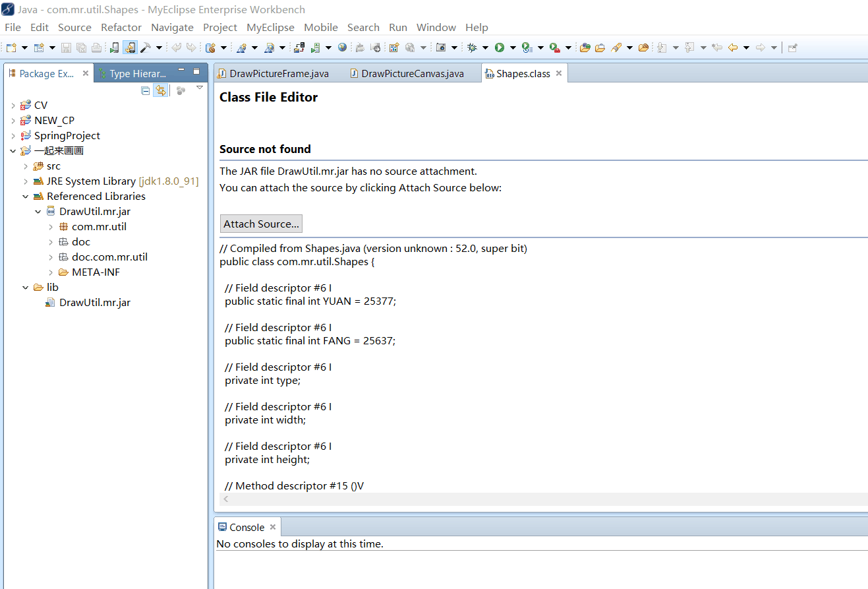Viewport: 868px width, 589px height.
Task: Toggle the highlighted mobile preview toolbar button
Action: coord(129,47)
